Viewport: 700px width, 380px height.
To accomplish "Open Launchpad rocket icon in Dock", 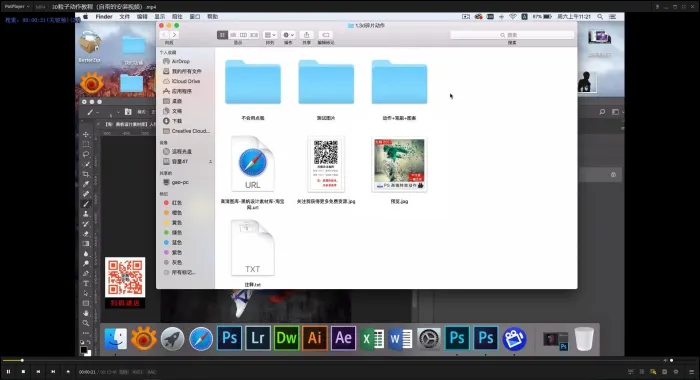I will tap(172, 339).
